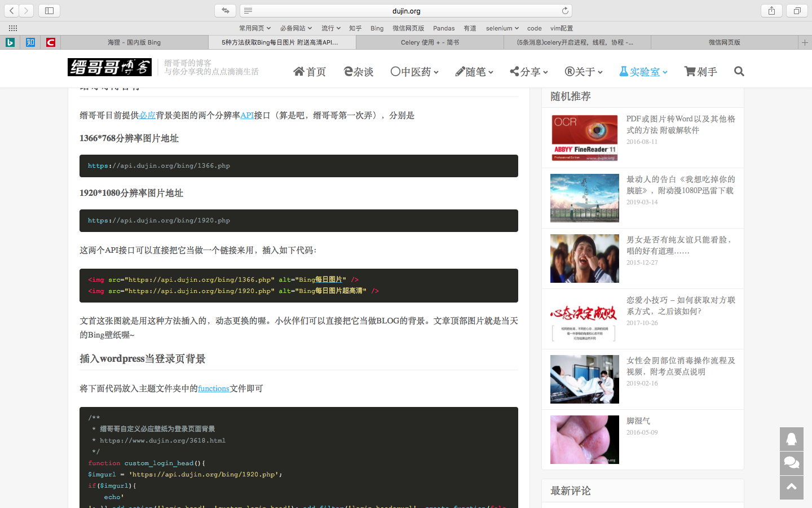Reload the page with the refresh icon
The width and height of the screenshot is (812, 508).
(x=565, y=11)
